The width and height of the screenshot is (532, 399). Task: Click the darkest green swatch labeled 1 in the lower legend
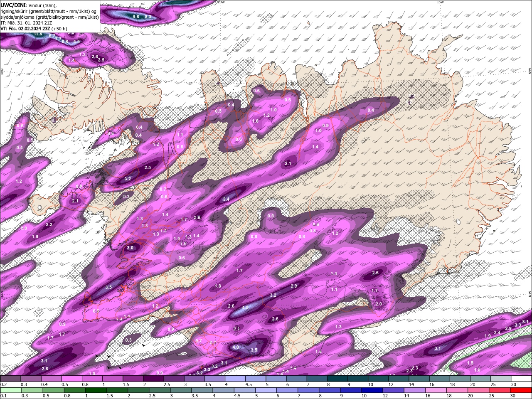96,390
